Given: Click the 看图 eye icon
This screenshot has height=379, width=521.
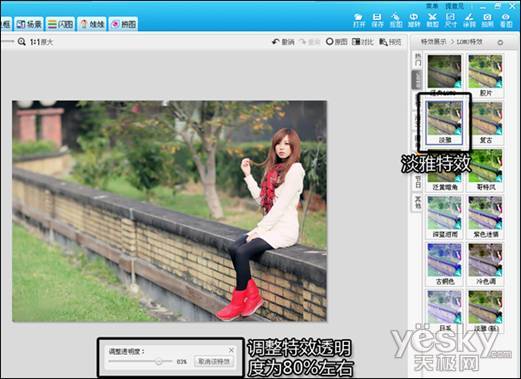Looking at the screenshot, I should [x=506, y=21].
